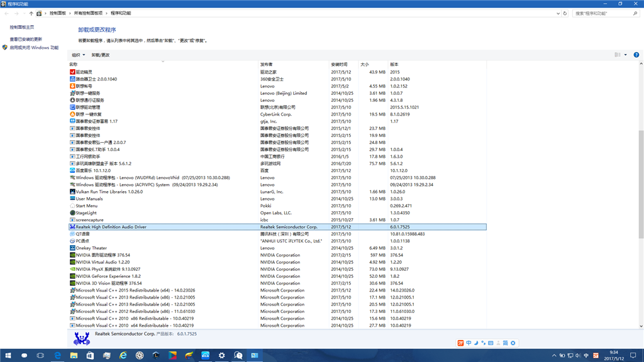Select the 多玩英雄联盟盒子 版本 5.6.1.2 row
The height and width of the screenshot is (362, 644).
tap(277, 163)
